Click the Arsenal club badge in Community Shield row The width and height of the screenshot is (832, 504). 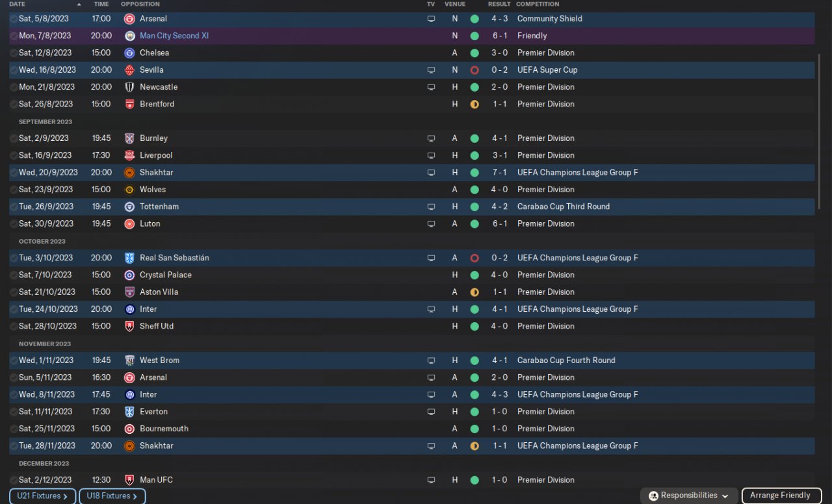point(129,19)
